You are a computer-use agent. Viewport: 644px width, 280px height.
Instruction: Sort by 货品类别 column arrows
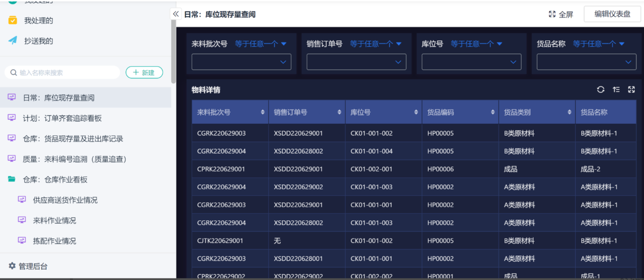tap(570, 112)
